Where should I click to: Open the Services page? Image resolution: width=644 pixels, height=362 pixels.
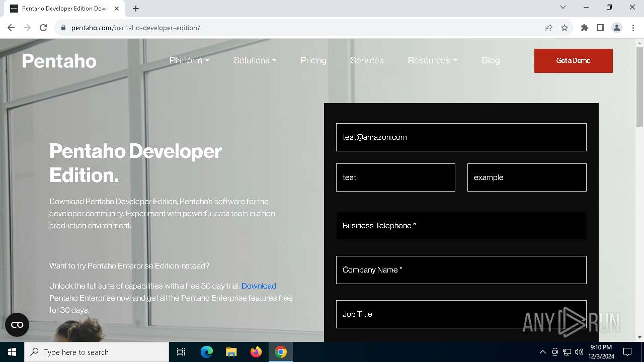[x=367, y=60]
